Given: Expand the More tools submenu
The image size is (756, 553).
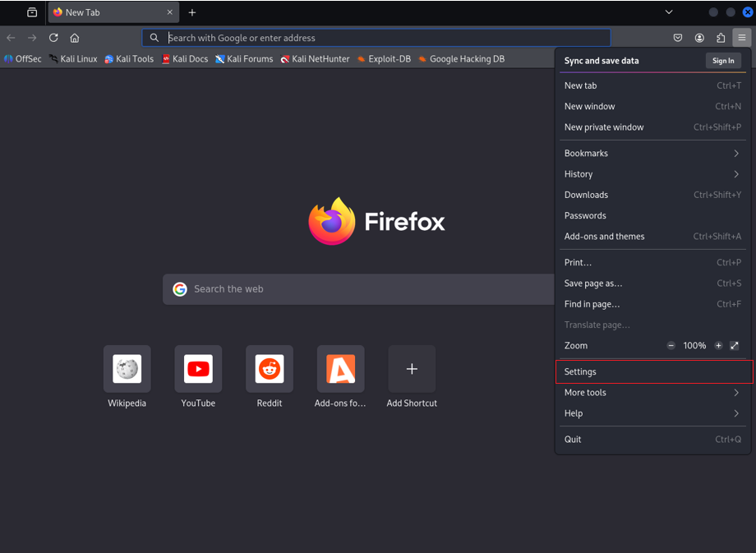Looking at the screenshot, I should (x=652, y=392).
